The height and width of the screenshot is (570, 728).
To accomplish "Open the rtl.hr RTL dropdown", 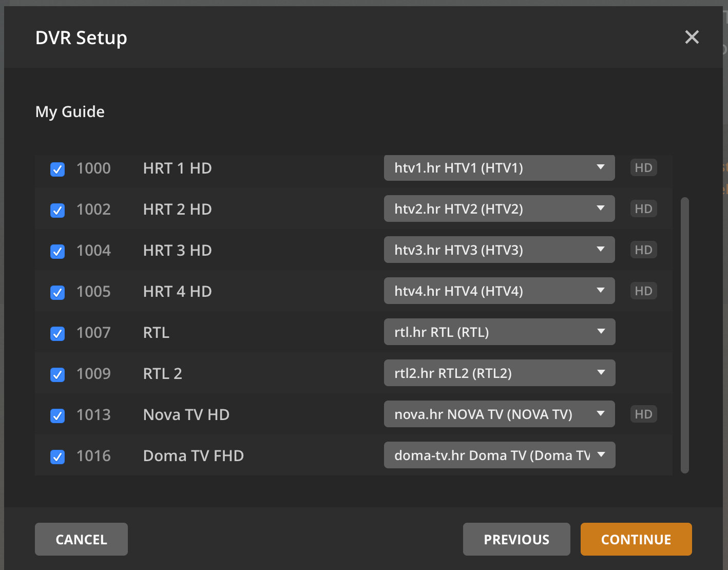I will coord(499,332).
